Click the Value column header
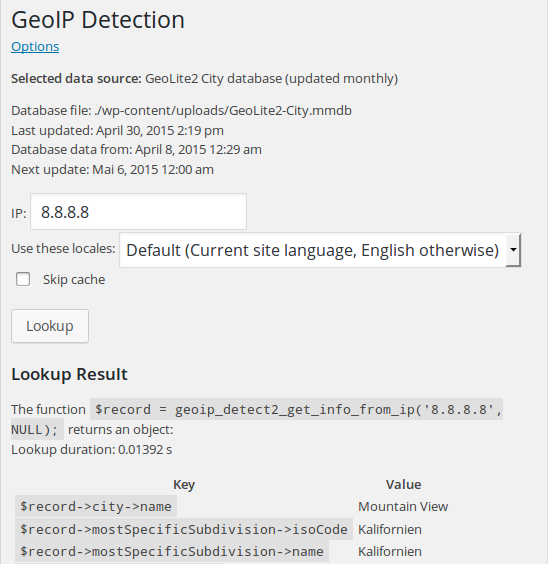 click(403, 485)
